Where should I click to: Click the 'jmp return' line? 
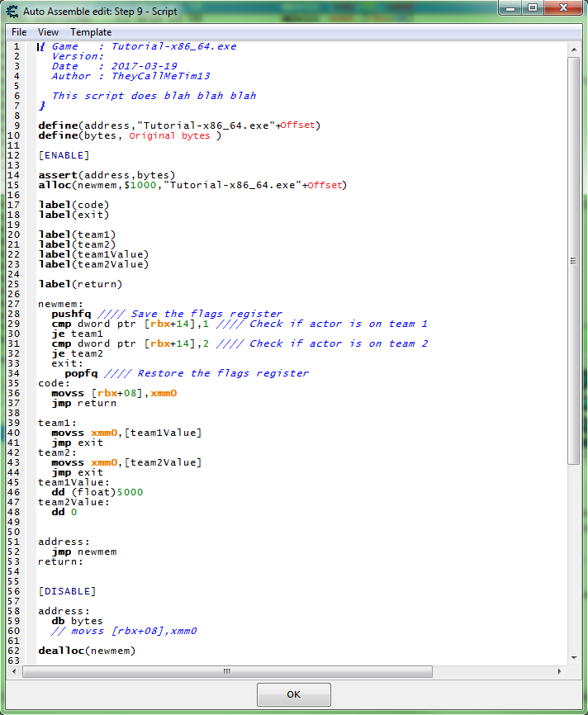pos(84,403)
